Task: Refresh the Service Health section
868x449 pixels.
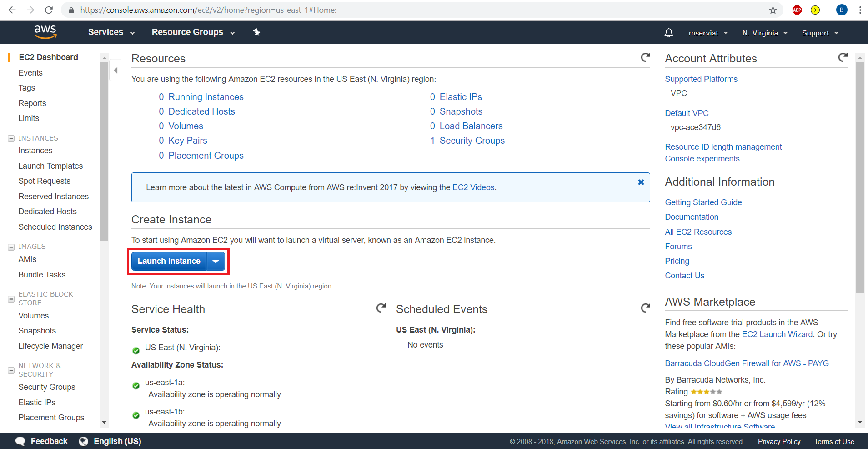Action: coord(381,308)
